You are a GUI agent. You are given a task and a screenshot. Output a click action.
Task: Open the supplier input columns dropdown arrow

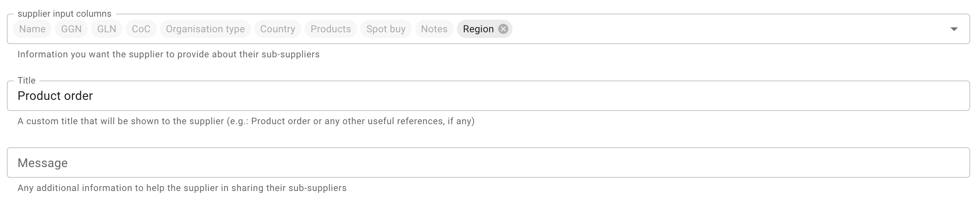pyautogui.click(x=954, y=29)
